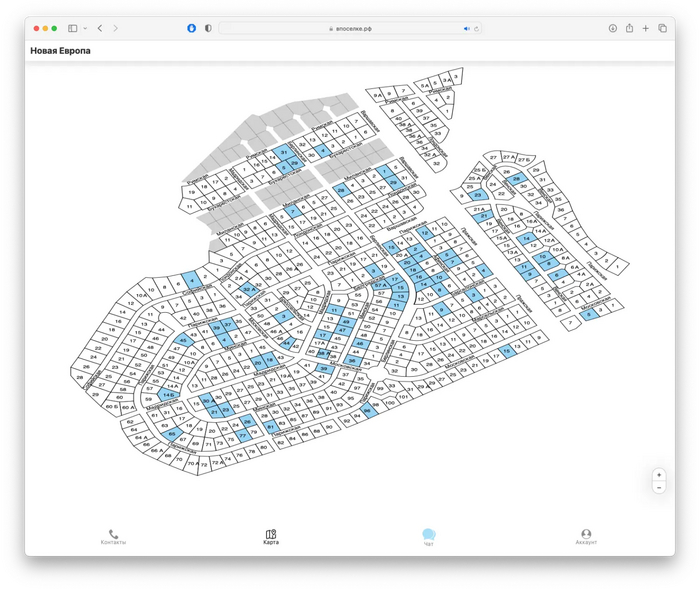This screenshot has width=700, height=589.
Task: Select plot 19 A
Action: tap(286, 376)
